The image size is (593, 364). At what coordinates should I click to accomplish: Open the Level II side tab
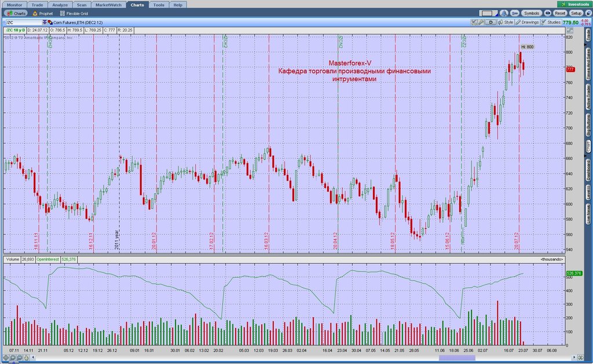coord(588,193)
